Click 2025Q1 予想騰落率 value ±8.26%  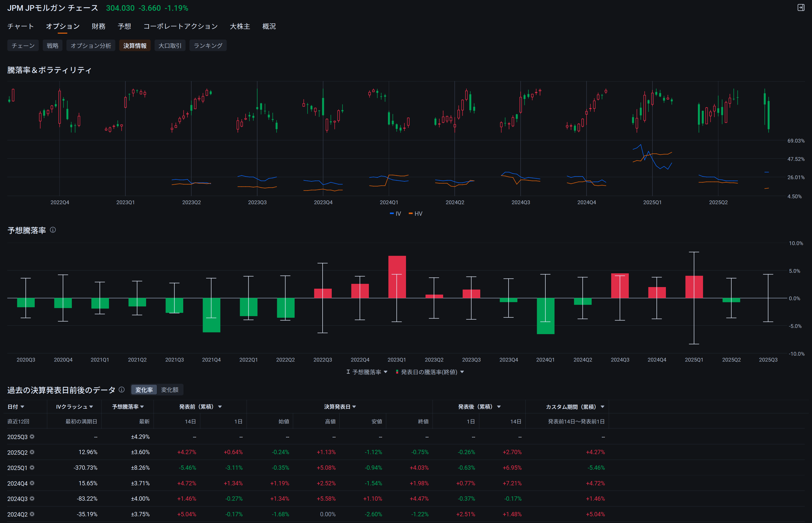pyautogui.click(x=140, y=468)
